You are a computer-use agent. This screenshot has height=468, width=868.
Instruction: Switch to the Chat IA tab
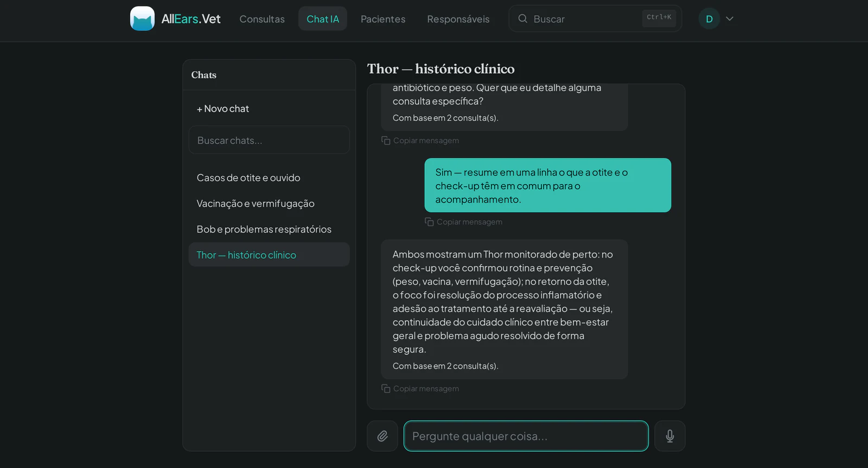point(323,19)
